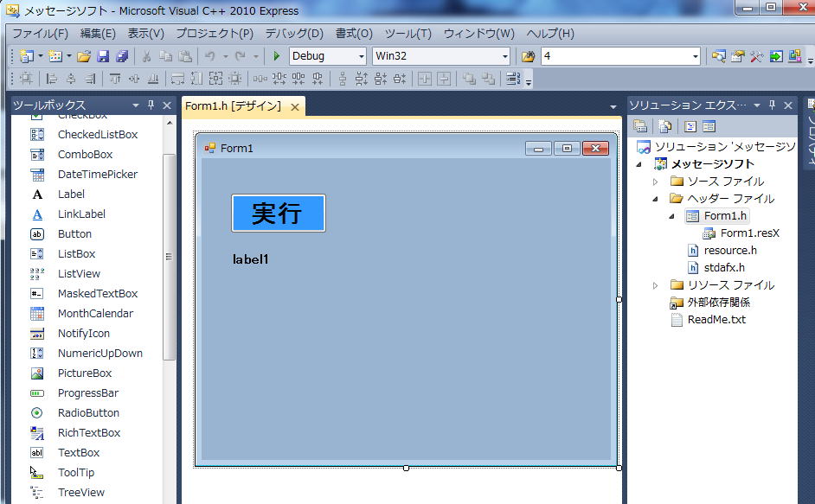Pin the Solution Explorer panel

[x=773, y=105]
